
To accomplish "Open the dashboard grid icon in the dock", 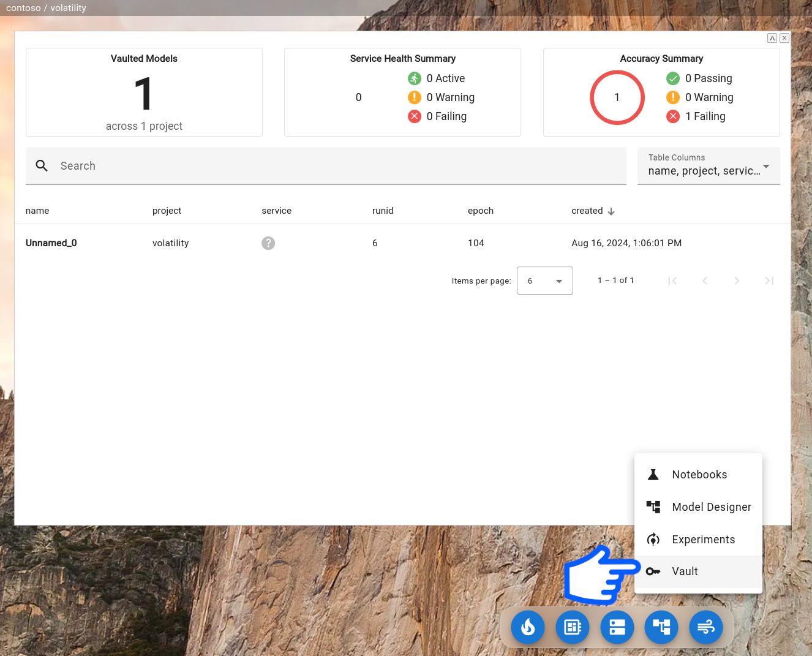I will pyautogui.click(x=573, y=627).
